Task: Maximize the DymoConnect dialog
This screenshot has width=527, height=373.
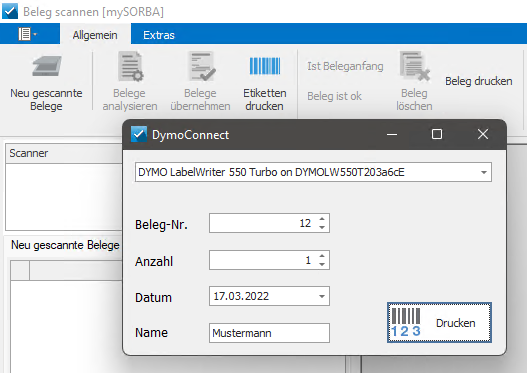Action: coord(437,134)
